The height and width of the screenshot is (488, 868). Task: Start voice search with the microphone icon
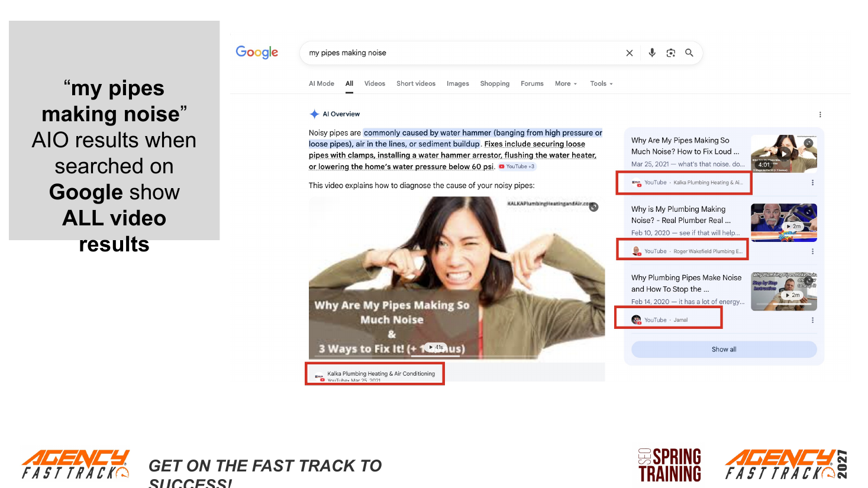(x=652, y=53)
